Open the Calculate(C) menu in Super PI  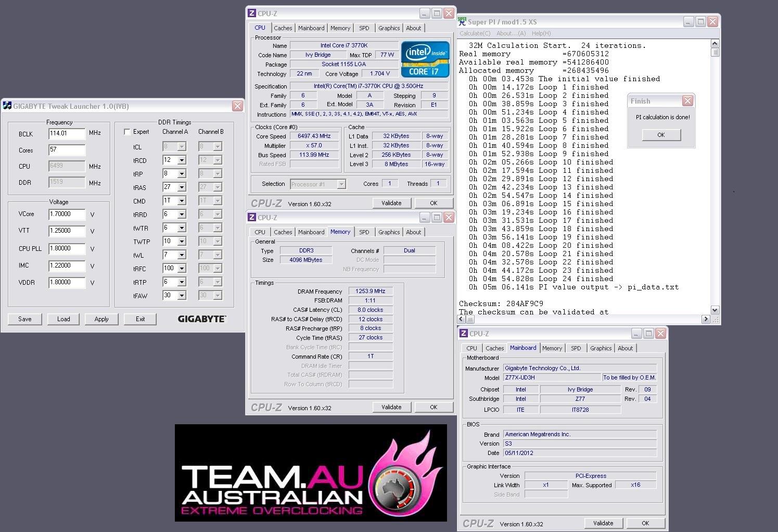tap(475, 33)
